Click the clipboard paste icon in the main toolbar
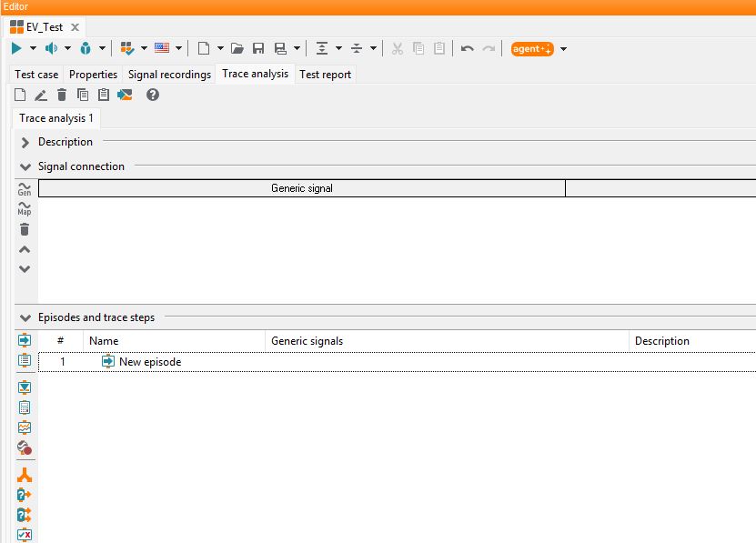756x543 pixels. pos(439,48)
